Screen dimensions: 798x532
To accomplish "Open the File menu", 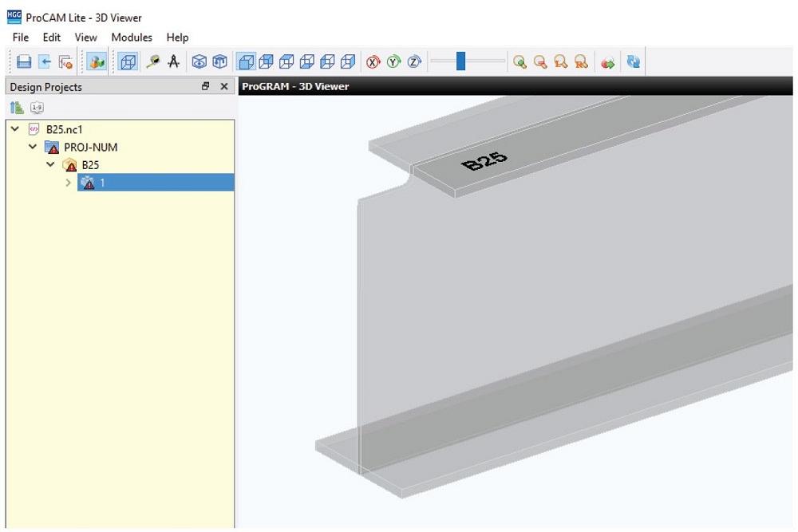I will pos(21,37).
